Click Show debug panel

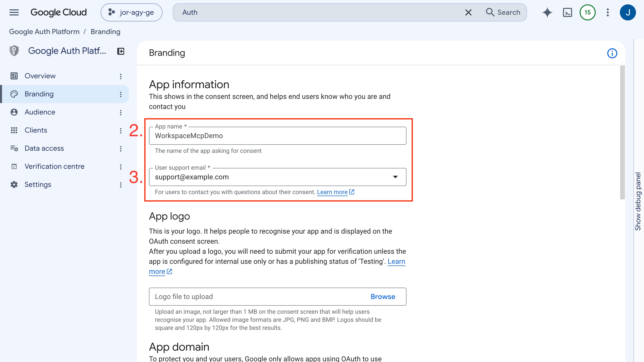click(638, 201)
